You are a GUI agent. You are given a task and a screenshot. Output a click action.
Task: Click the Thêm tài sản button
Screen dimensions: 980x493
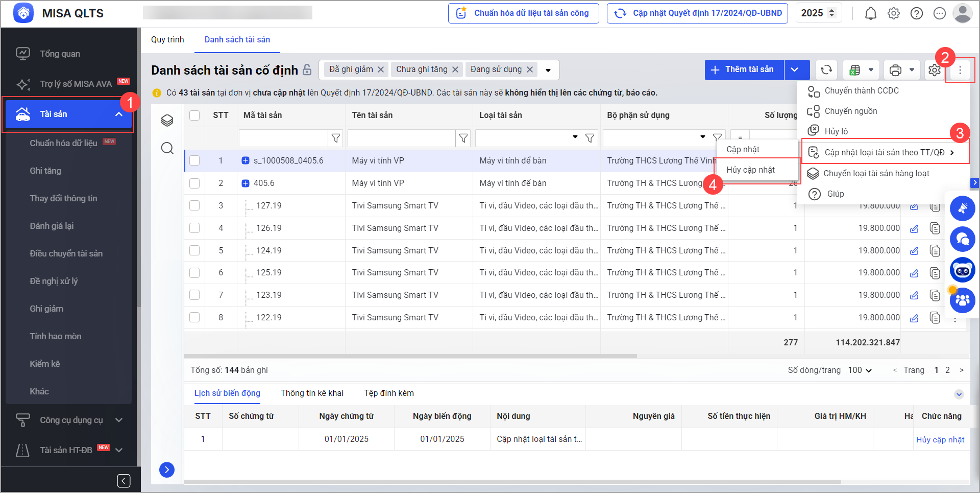pyautogui.click(x=744, y=70)
